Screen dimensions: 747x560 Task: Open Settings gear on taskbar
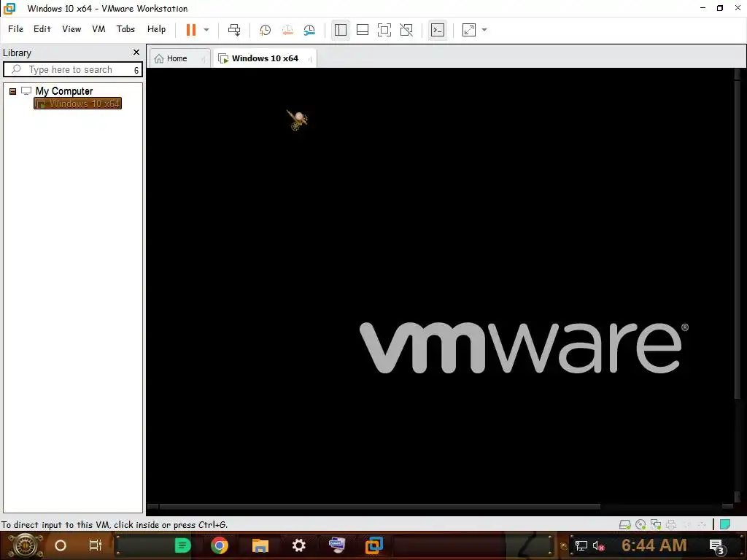click(x=298, y=545)
